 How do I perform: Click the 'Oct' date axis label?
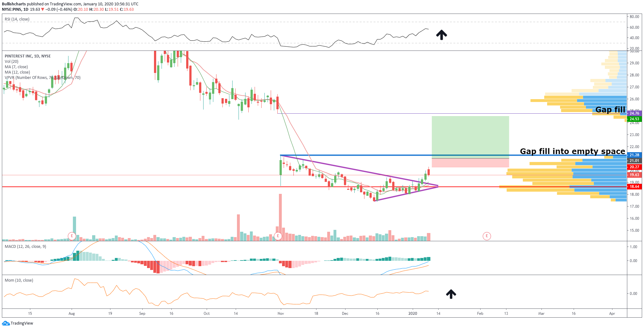pyautogui.click(x=207, y=314)
